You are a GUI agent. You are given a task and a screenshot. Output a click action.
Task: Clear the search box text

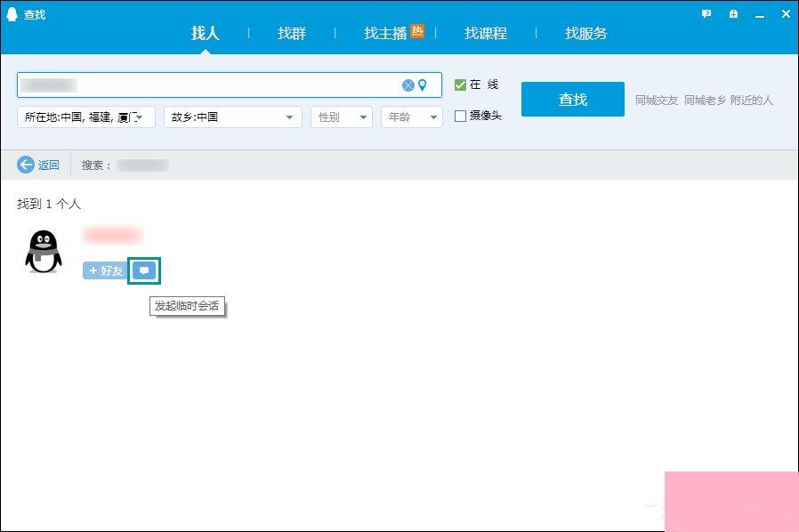click(x=408, y=85)
